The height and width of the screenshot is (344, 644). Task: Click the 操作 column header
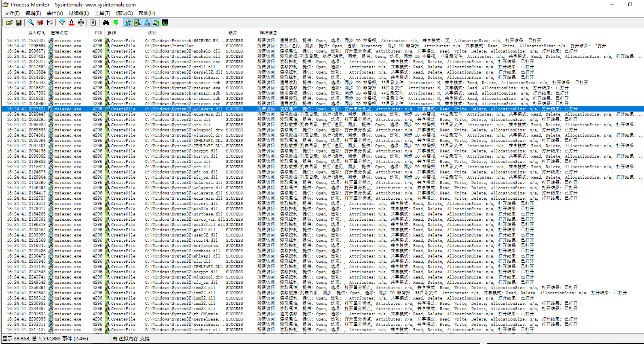(125, 33)
